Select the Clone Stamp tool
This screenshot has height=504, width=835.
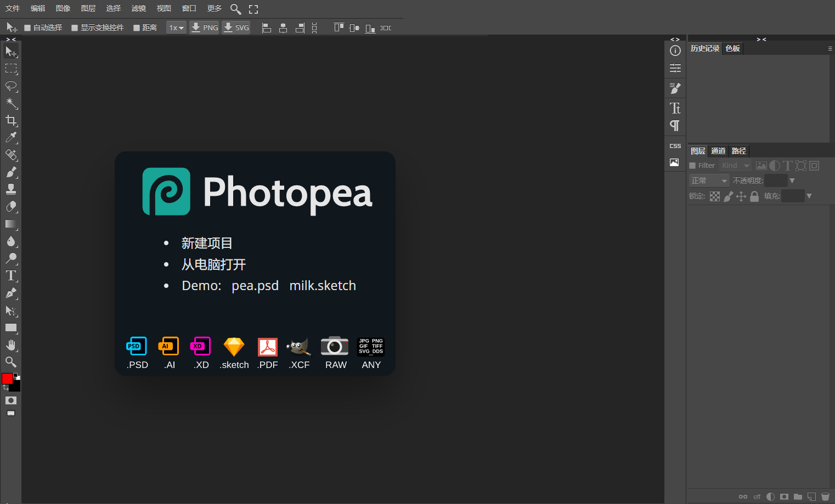point(11,190)
